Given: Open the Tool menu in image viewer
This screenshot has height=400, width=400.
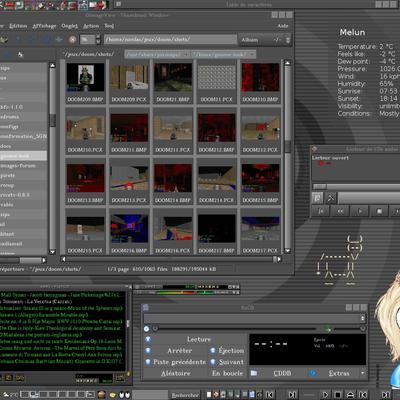Looking at the screenshot, I should pyautogui.click(x=109, y=26).
